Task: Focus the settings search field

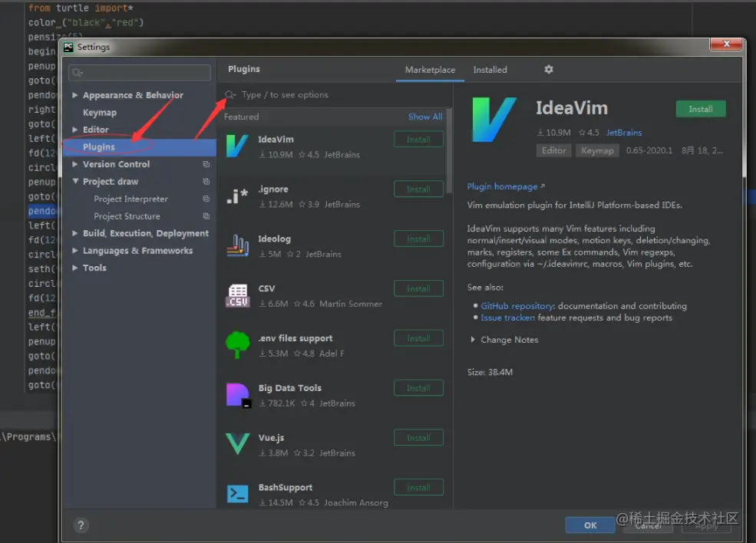Action: pyautogui.click(x=140, y=73)
